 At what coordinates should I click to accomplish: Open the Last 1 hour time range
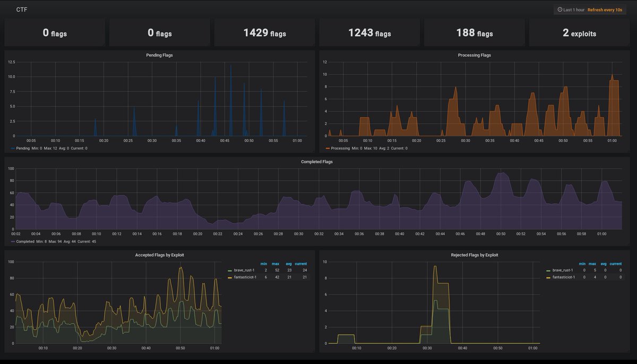click(x=574, y=10)
